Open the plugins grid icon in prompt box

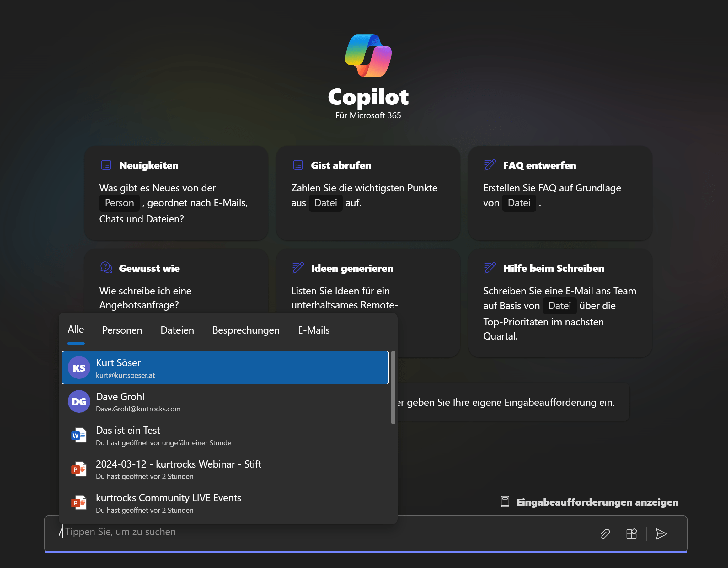[x=631, y=534]
